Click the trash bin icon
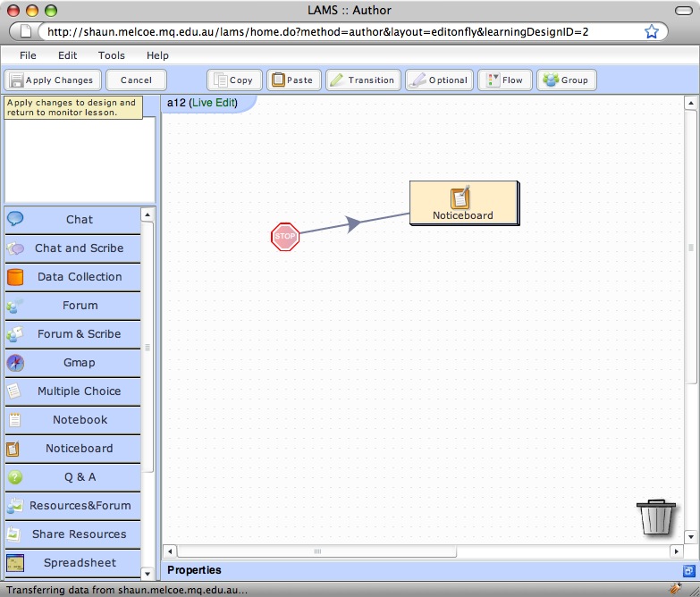 tap(655, 517)
